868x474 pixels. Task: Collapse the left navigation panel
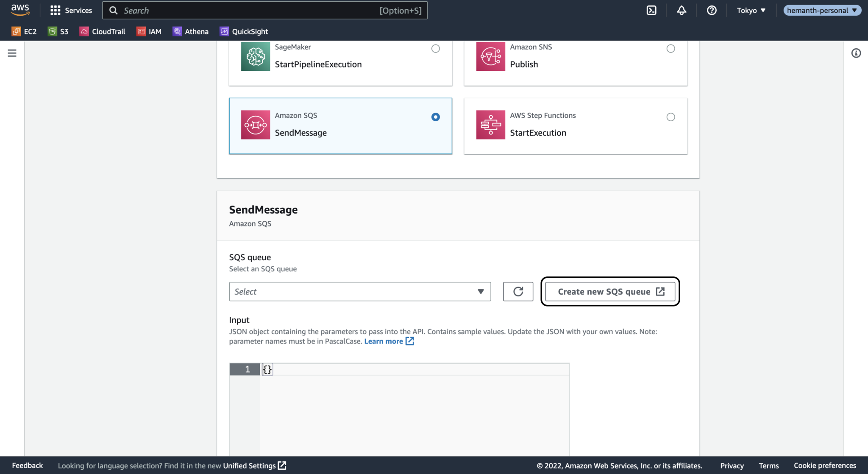(x=12, y=53)
